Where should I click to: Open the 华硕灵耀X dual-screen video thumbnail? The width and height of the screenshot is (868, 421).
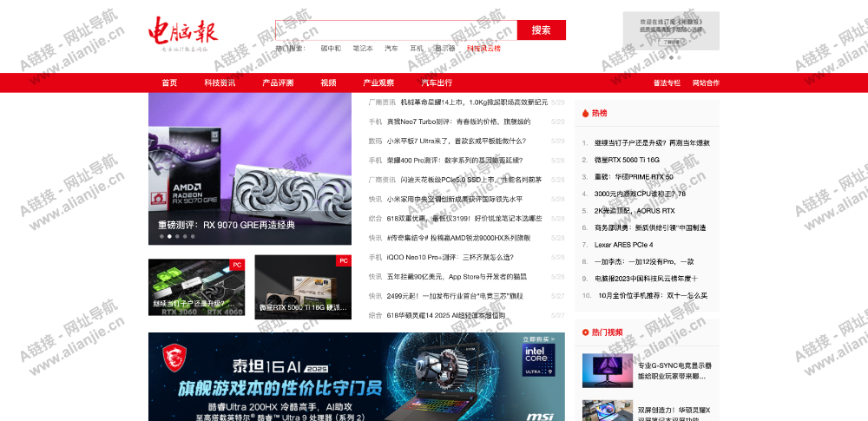coord(608,411)
